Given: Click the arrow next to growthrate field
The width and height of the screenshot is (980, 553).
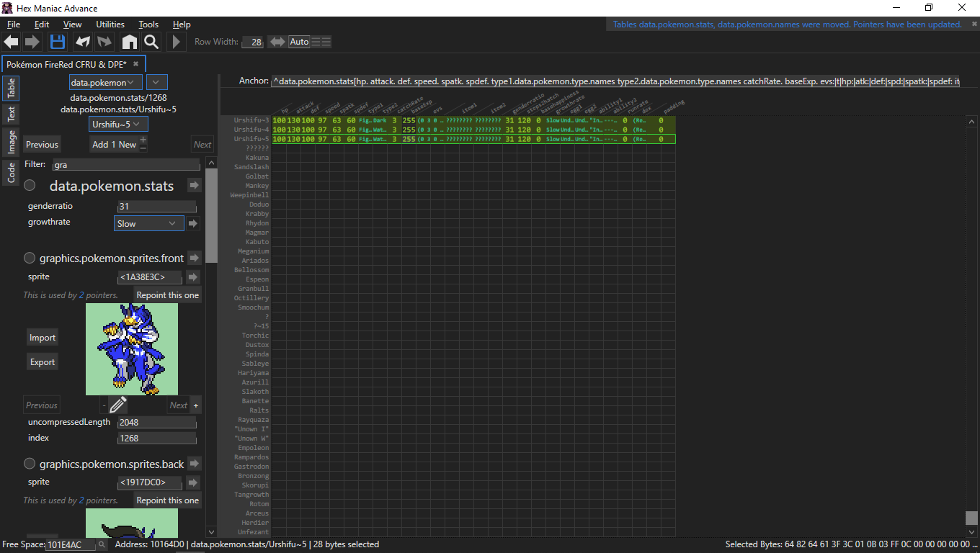Looking at the screenshot, I should (193, 224).
